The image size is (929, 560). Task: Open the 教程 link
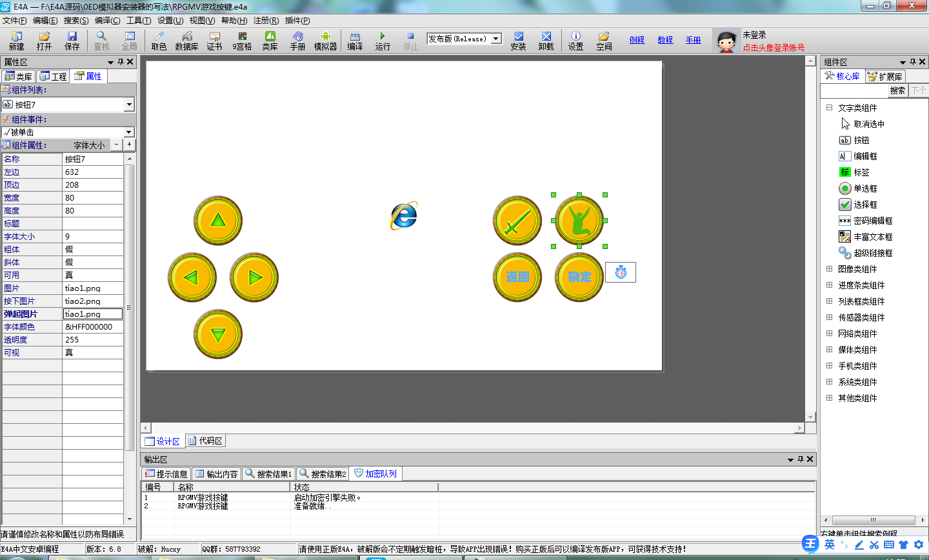[x=665, y=40]
